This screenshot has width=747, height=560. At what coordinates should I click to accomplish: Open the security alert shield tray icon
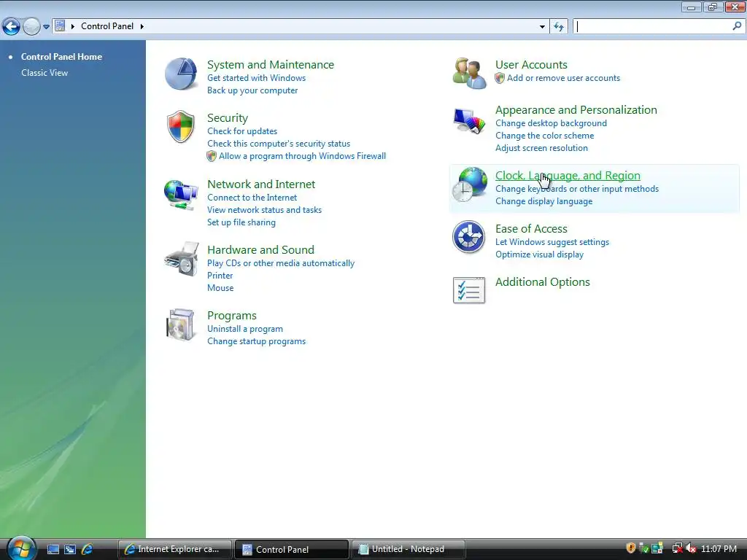631,548
